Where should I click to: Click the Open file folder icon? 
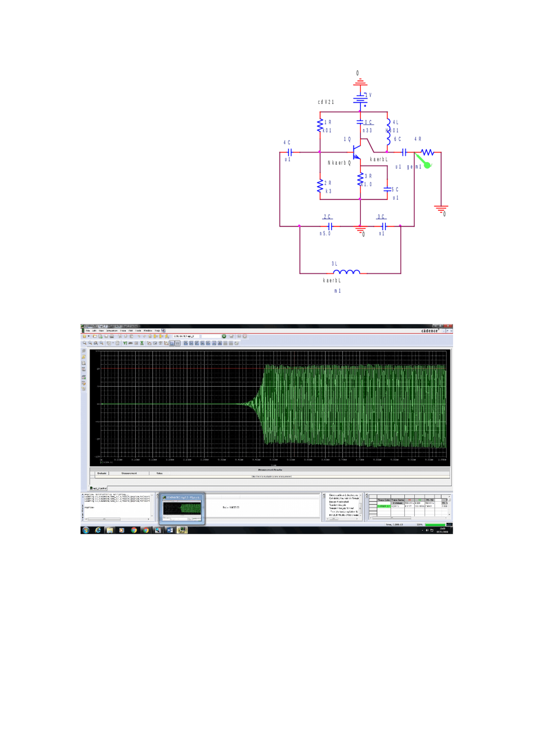tap(94, 336)
